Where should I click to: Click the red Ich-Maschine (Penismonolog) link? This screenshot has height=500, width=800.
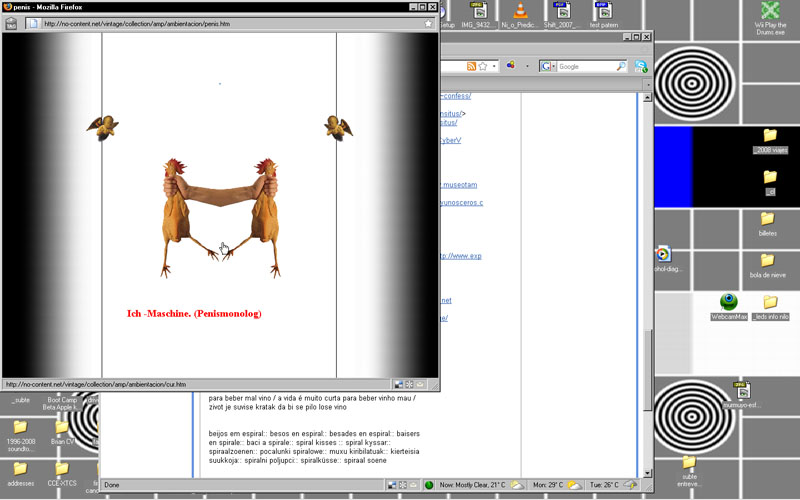194,314
